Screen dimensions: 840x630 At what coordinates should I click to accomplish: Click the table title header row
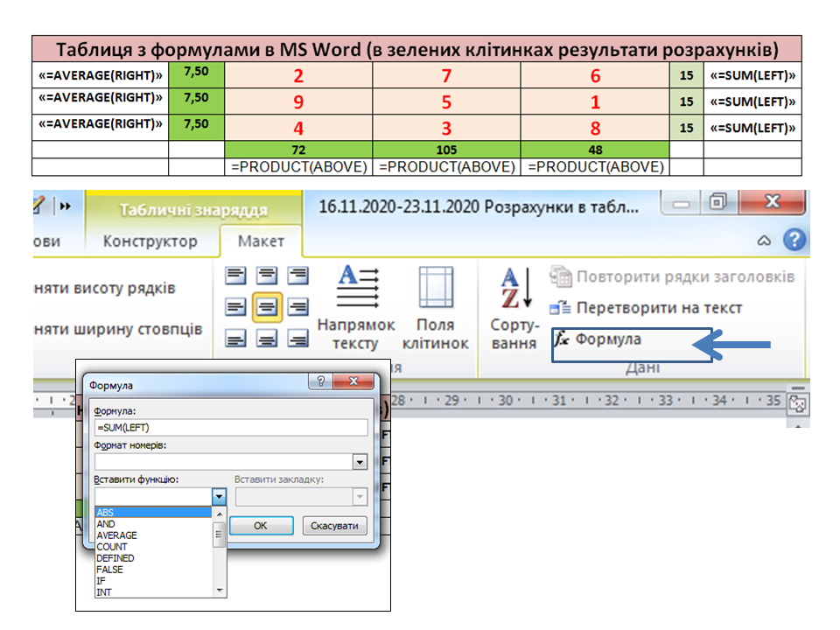click(x=416, y=49)
